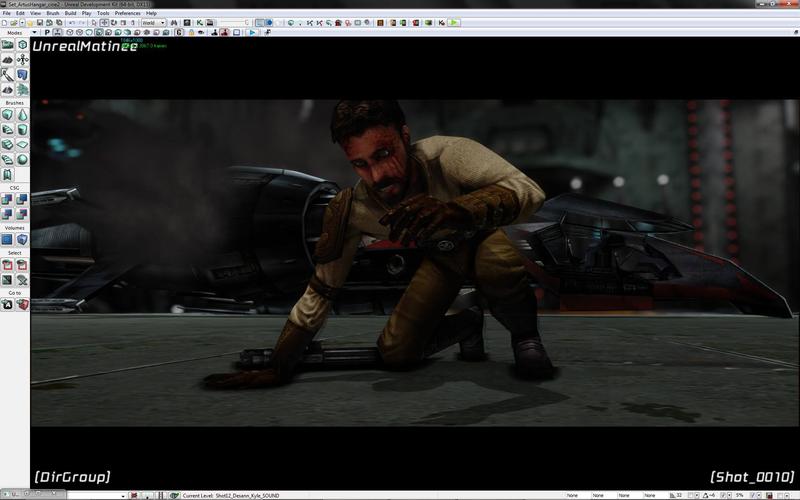Click the green Play in Editor arrow
Screen dimensions: 800x500
453,23
